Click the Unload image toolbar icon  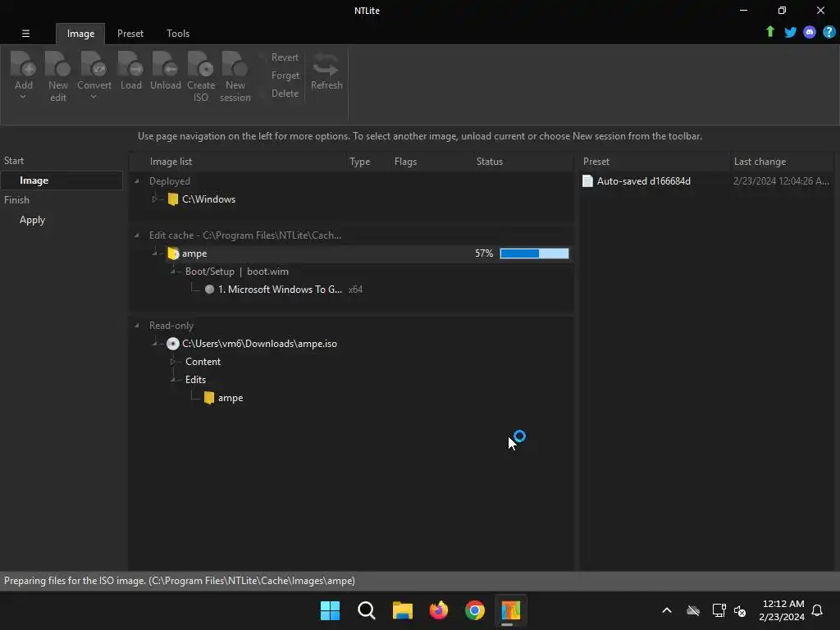(x=165, y=64)
